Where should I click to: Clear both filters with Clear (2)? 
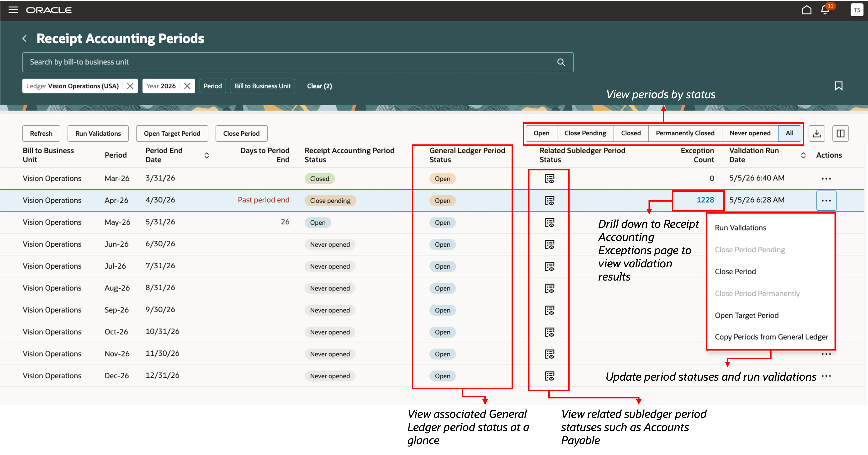click(x=319, y=86)
